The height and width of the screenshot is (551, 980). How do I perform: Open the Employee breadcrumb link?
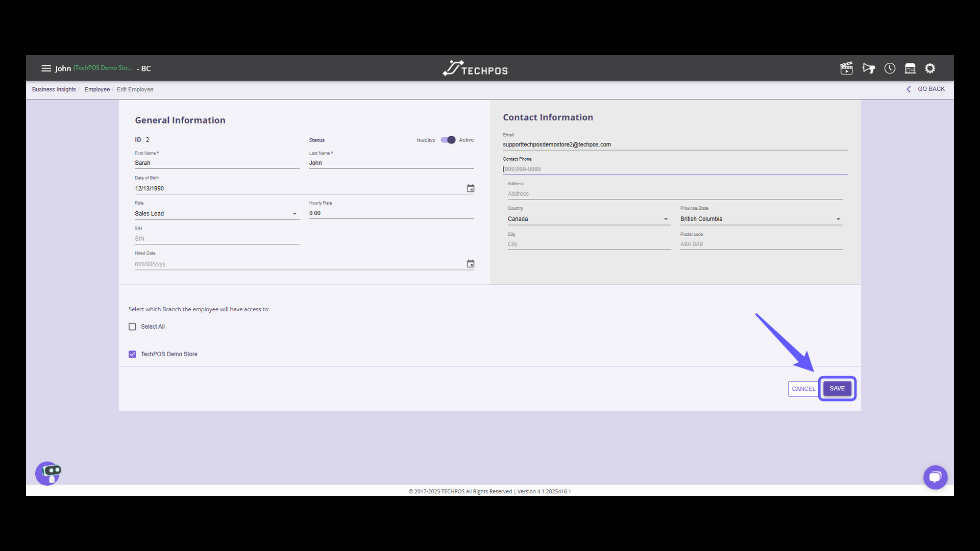click(97, 89)
